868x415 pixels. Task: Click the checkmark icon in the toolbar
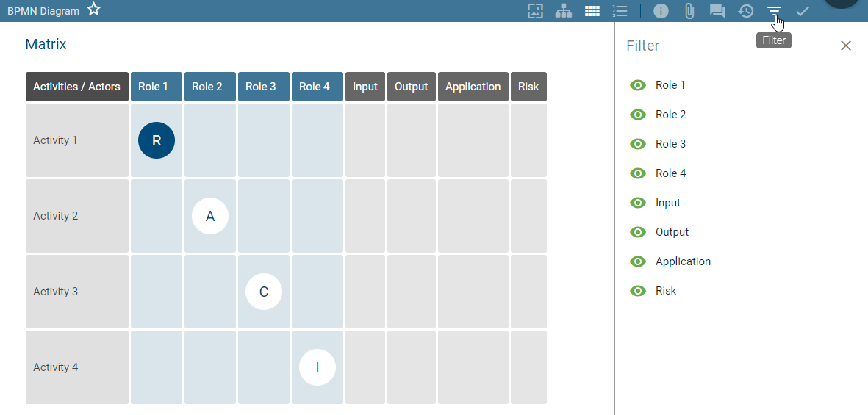pos(803,11)
